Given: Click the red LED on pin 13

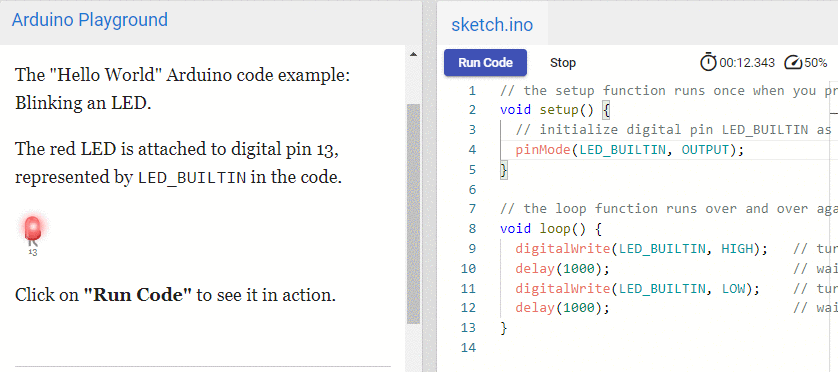Looking at the screenshot, I should click(33, 229).
